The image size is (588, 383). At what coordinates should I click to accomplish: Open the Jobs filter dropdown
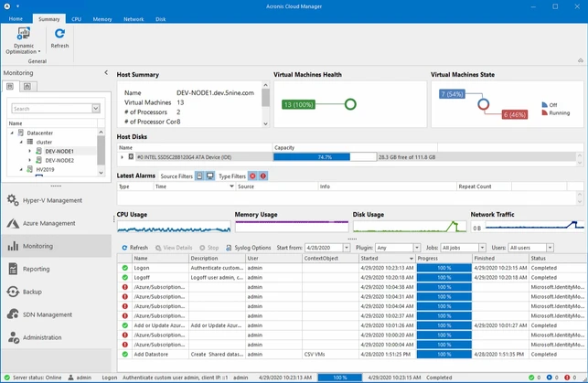(x=482, y=248)
